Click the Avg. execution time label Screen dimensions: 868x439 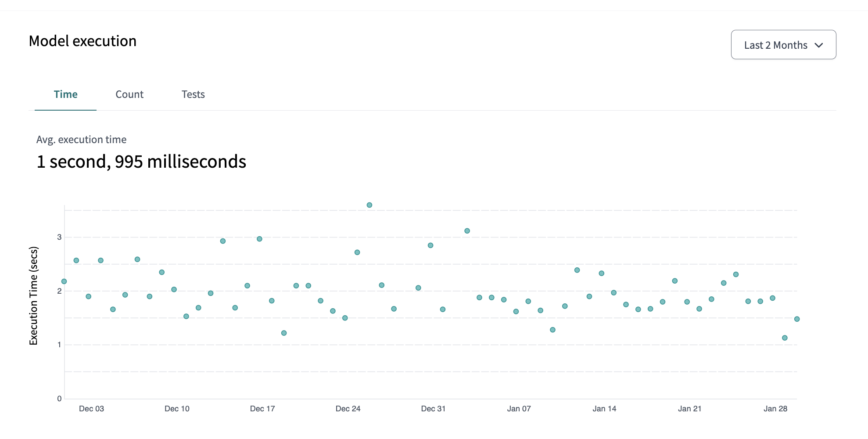pyautogui.click(x=81, y=140)
